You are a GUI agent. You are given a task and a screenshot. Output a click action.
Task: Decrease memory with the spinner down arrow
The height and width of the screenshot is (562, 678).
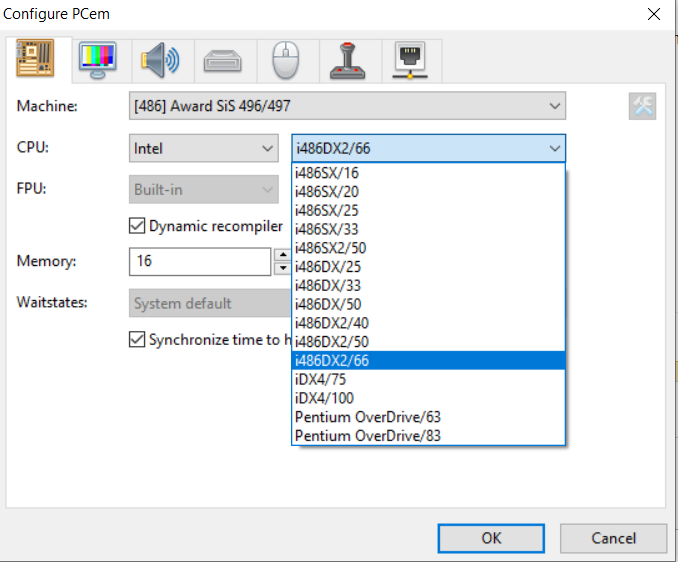282,268
